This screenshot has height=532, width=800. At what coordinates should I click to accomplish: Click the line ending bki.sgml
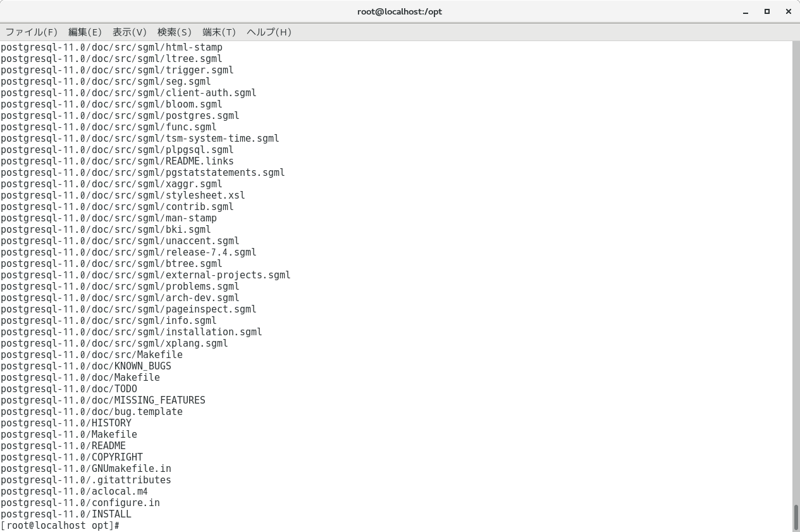106,230
